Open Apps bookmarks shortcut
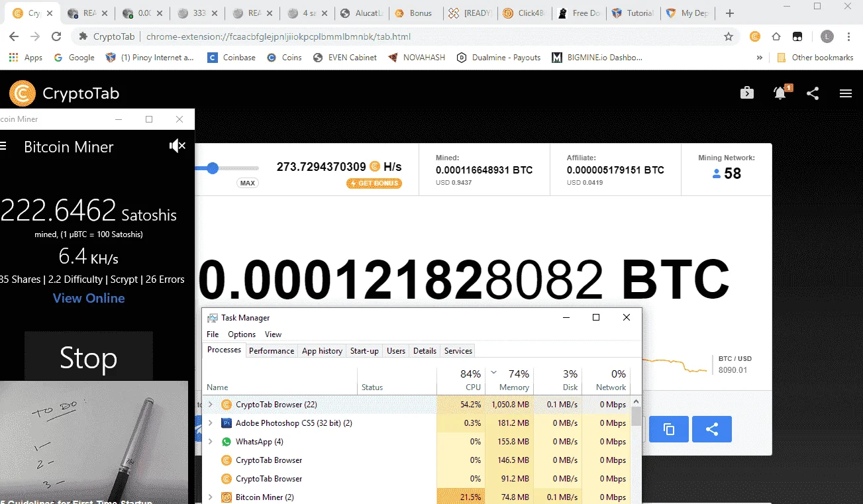Screen dimensions: 863x504 tap(26, 58)
